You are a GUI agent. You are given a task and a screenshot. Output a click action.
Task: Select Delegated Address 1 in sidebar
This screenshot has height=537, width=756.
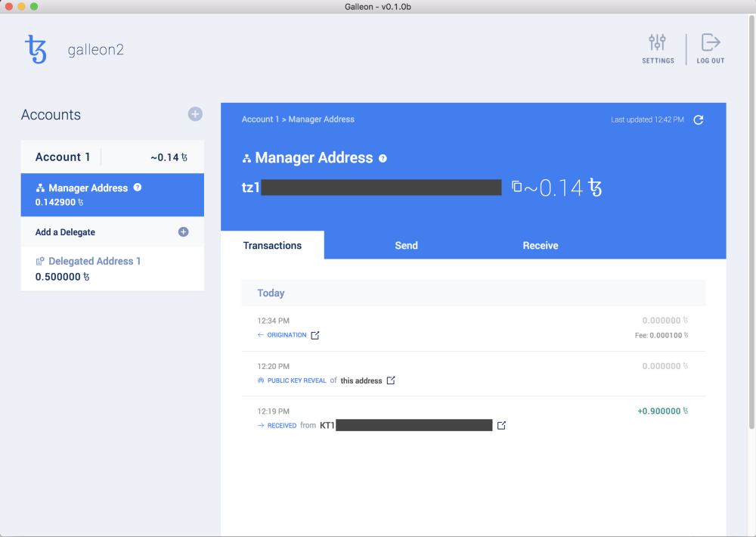113,268
